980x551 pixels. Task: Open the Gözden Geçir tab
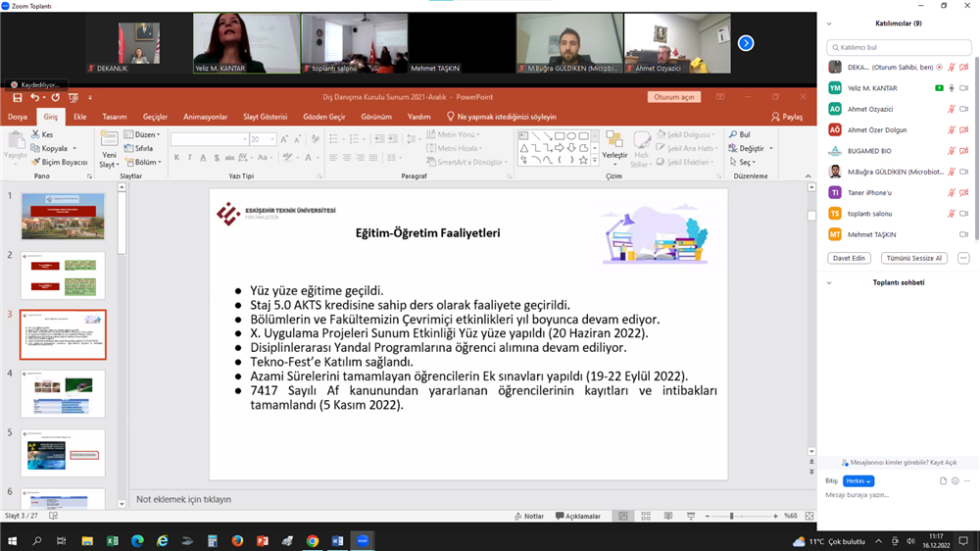coord(323,117)
